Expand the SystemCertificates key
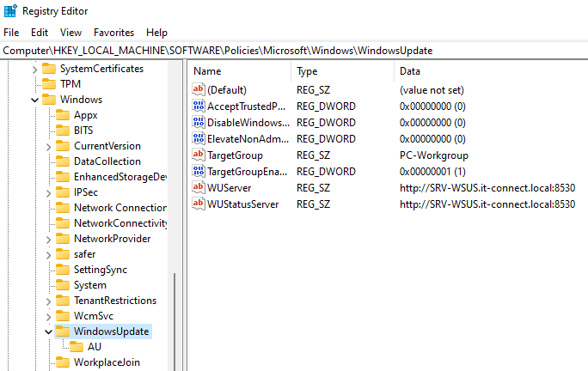This screenshot has width=588, height=371. [x=34, y=69]
